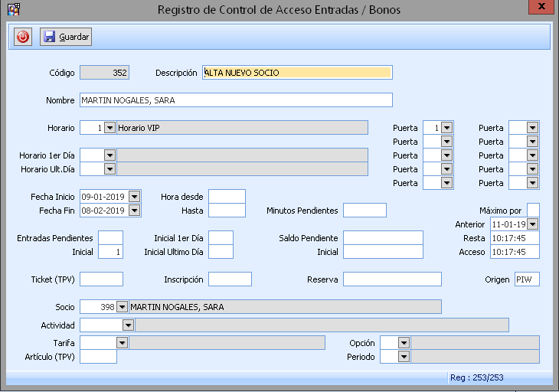This screenshot has width=559, height=392.
Task: Click the Nombre input field
Action: click(236, 100)
